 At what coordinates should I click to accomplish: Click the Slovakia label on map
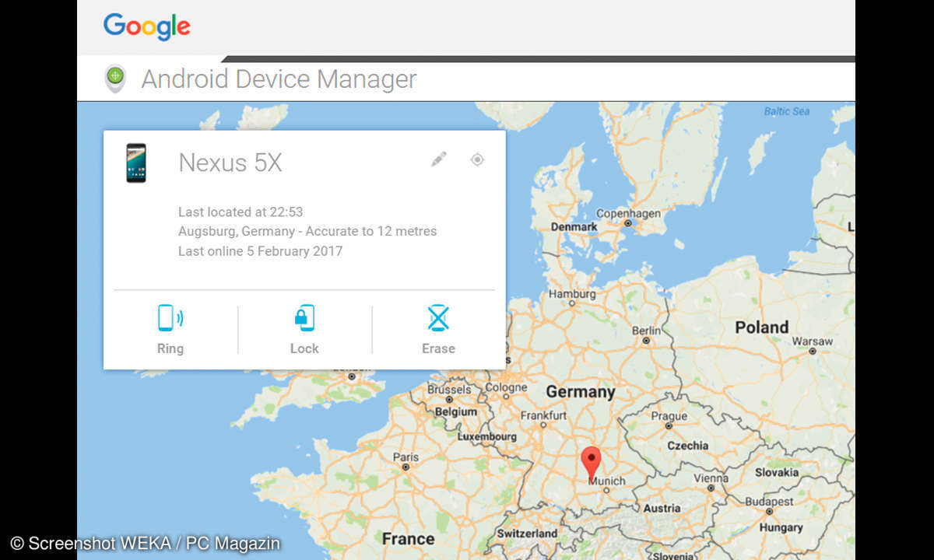tap(777, 472)
